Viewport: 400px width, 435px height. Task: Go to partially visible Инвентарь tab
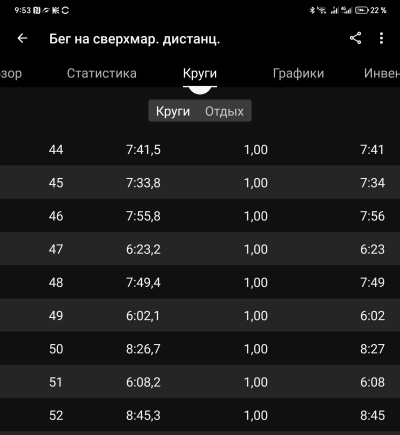coord(382,73)
